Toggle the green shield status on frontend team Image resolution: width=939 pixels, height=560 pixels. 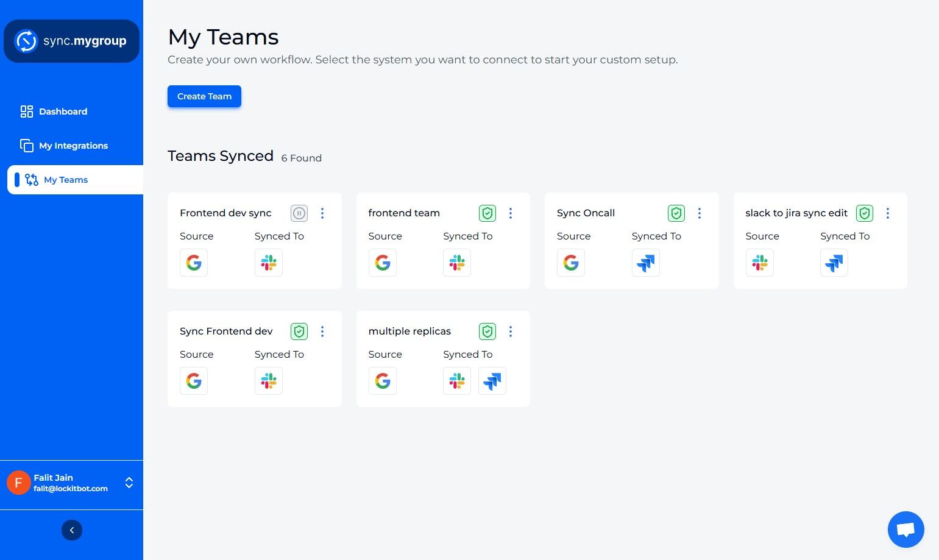(487, 213)
